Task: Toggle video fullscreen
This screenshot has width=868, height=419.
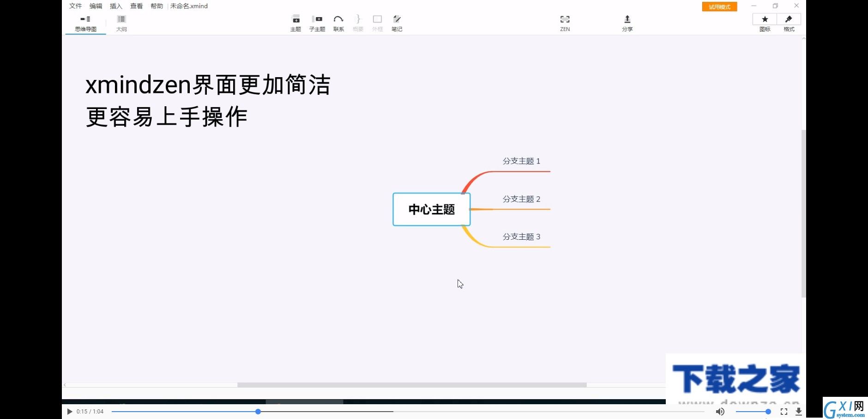Action: (784, 411)
